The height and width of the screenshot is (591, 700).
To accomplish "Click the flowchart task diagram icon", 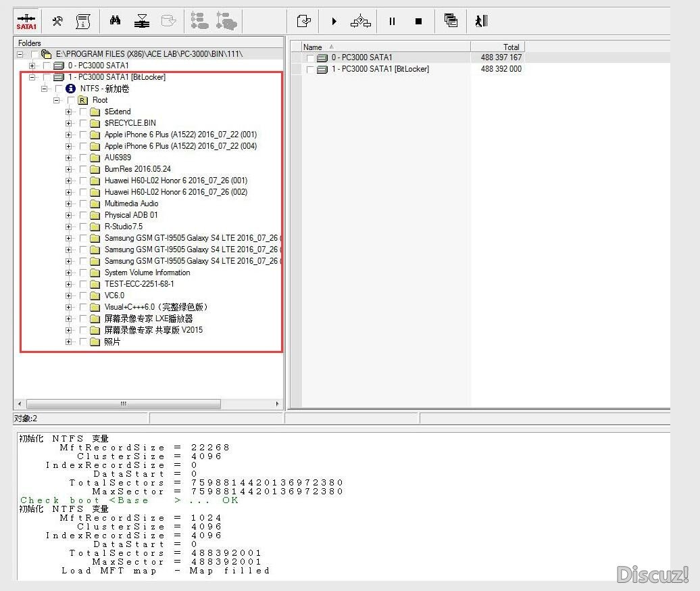I will (x=360, y=22).
